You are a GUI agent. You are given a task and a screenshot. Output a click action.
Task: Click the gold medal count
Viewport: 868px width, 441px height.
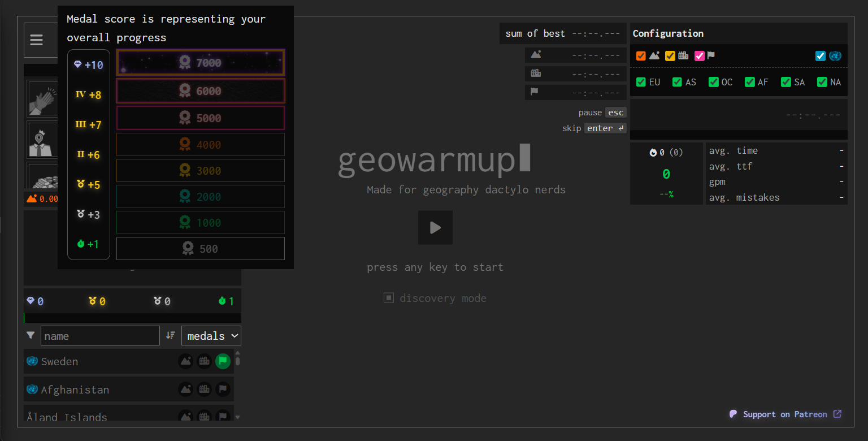(97, 301)
